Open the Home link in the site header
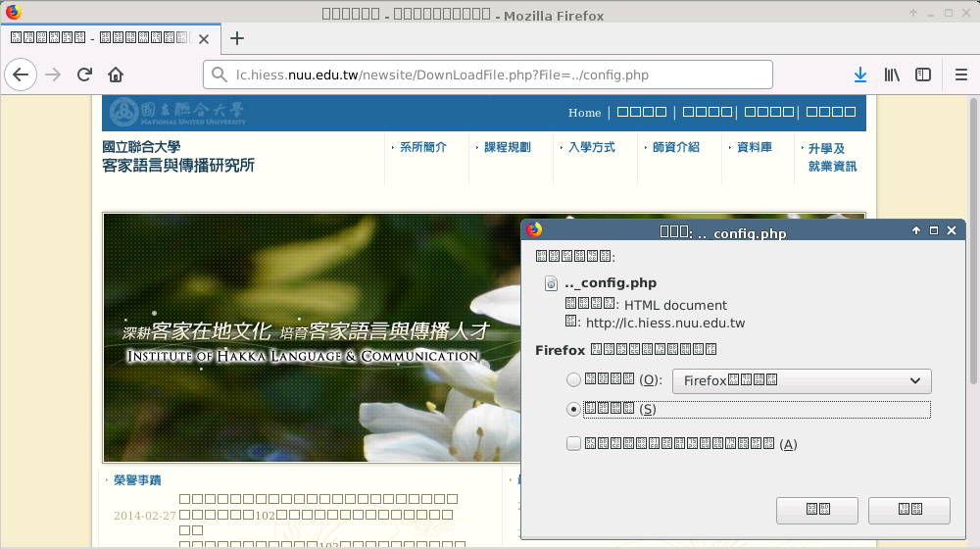 point(584,113)
